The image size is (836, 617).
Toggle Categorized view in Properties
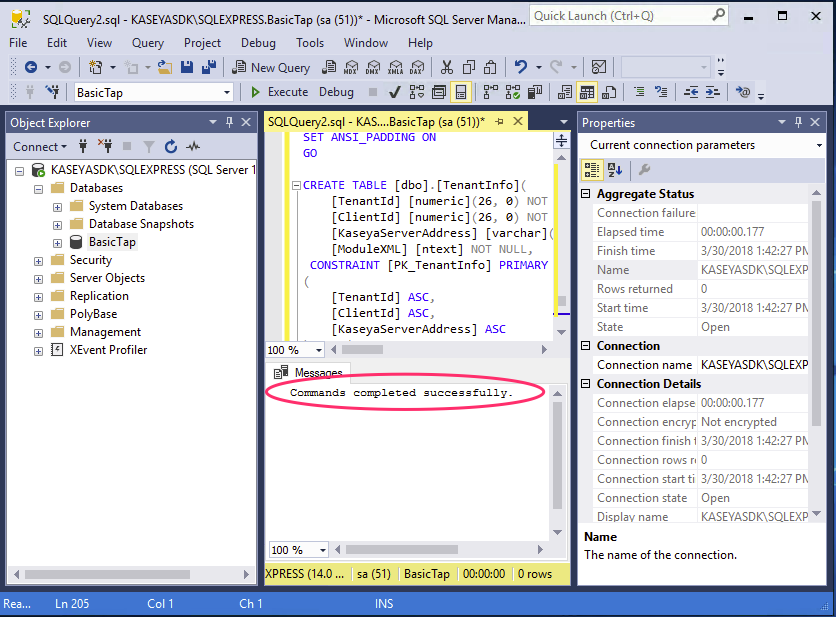[592, 170]
